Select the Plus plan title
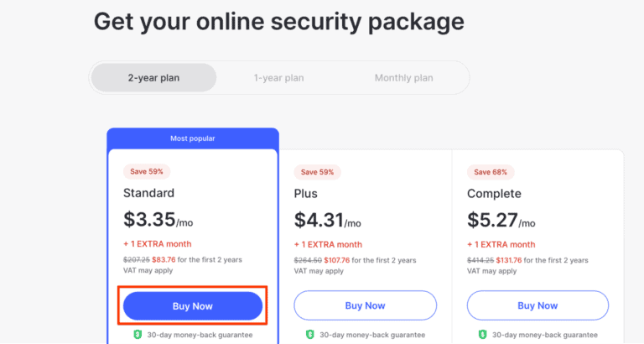This screenshot has width=644, height=344. point(306,194)
